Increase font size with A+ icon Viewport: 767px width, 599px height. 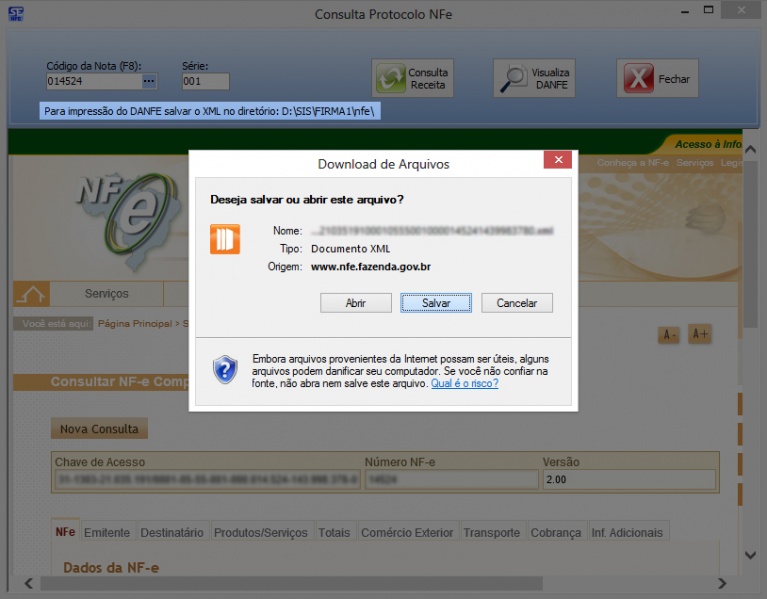[701, 335]
